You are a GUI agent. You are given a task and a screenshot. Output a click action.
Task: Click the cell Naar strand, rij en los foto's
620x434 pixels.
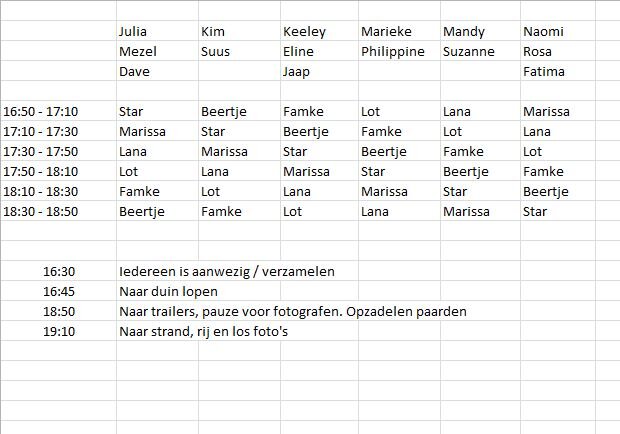(203, 331)
